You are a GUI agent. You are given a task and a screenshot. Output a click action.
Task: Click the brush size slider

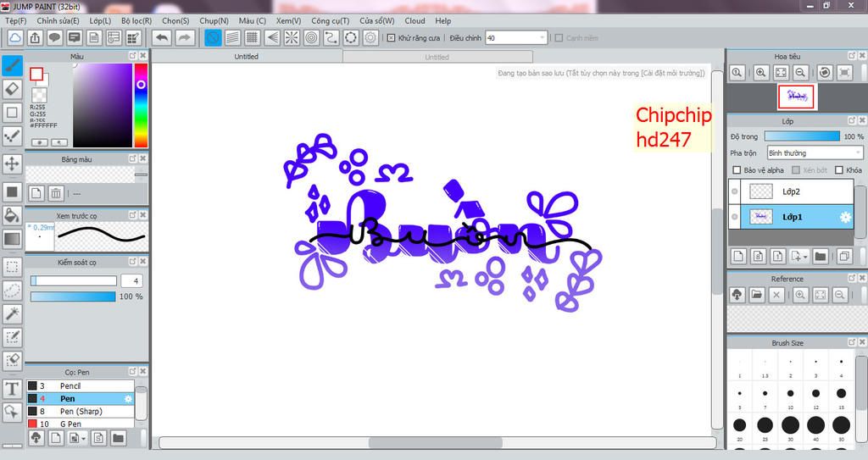coord(74,280)
